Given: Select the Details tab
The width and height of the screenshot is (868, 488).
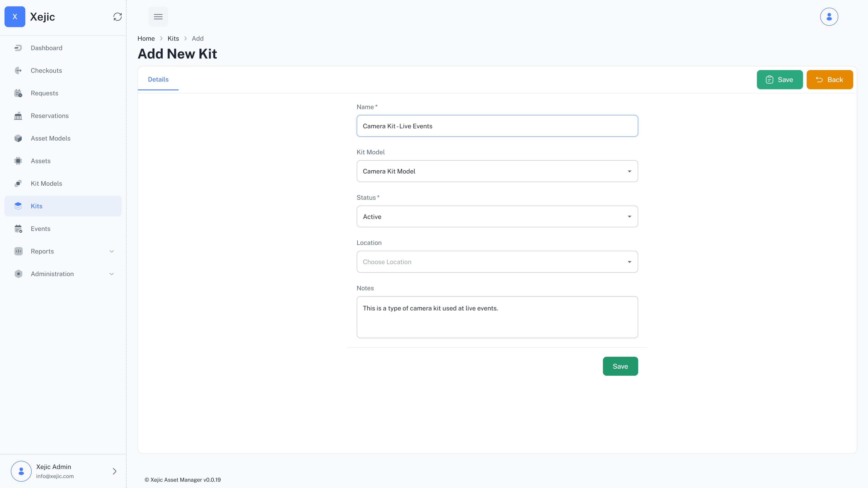Looking at the screenshot, I should click(158, 80).
